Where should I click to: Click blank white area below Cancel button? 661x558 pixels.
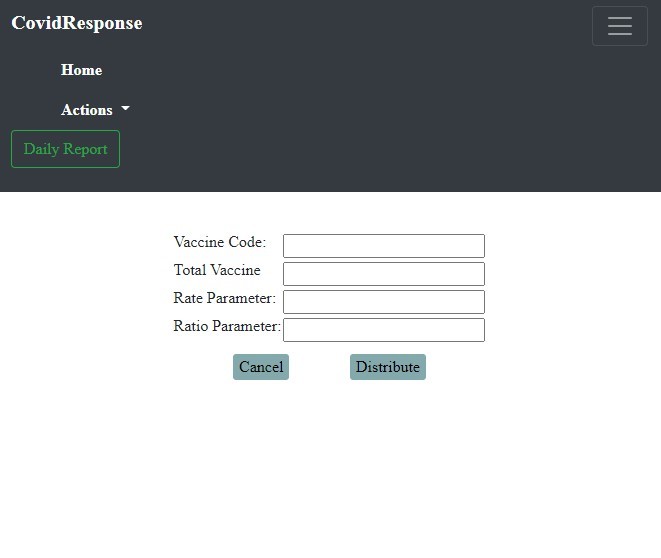(x=261, y=450)
